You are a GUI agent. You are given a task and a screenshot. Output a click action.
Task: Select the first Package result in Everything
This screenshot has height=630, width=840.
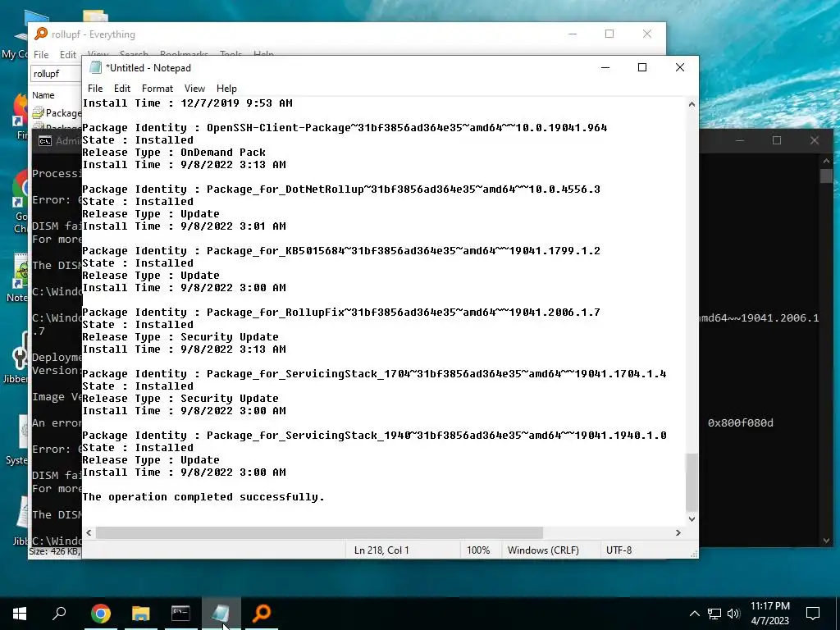click(x=57, y=113)
